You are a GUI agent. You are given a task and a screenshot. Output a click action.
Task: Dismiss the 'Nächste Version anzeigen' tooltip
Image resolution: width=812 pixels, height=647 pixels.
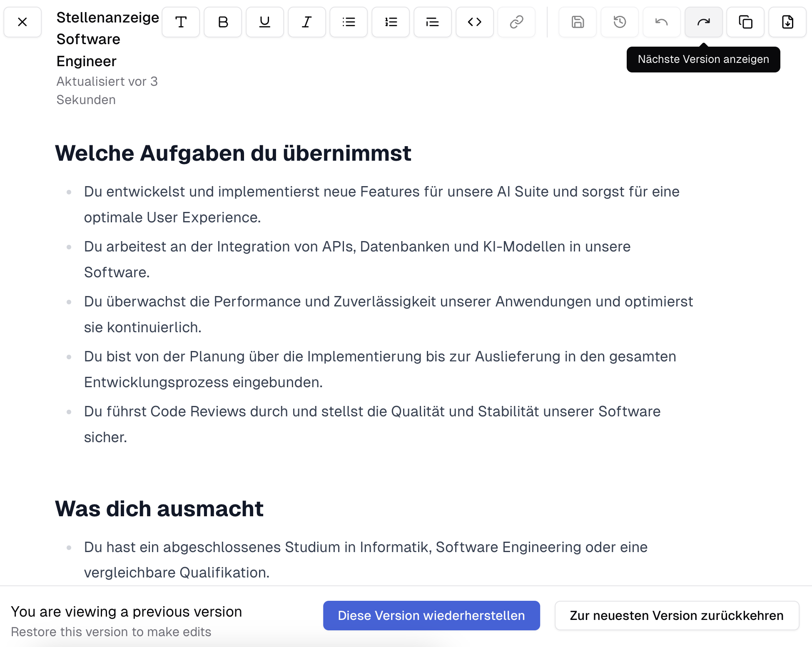point(703,59)
